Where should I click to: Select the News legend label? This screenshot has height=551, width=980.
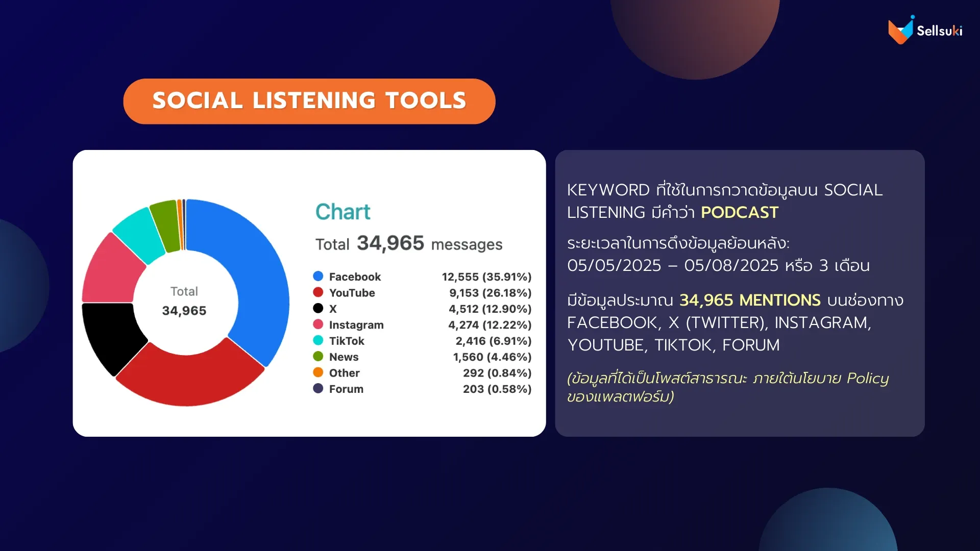click(x=344, y=357)
